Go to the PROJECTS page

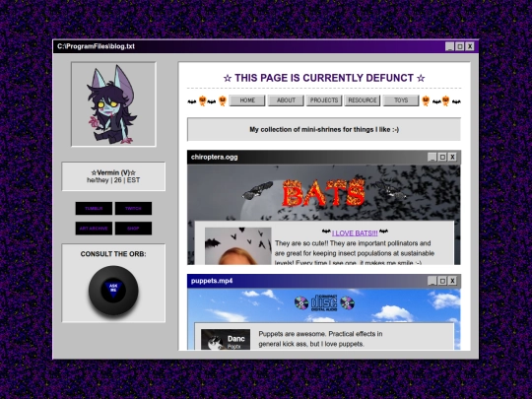coord(324,100)
